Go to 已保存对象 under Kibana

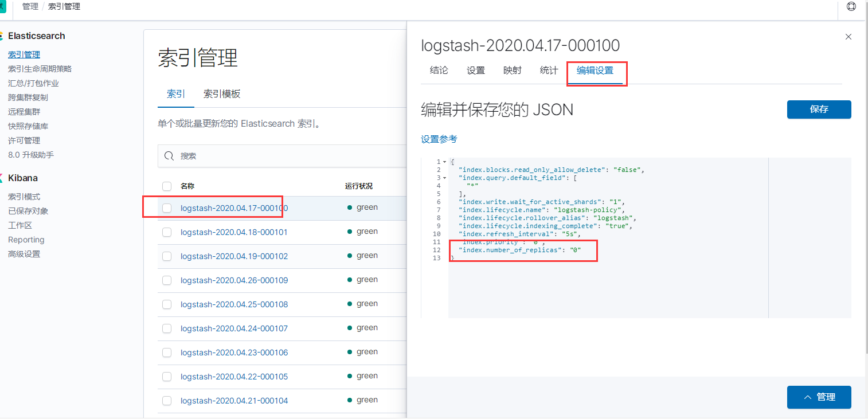[x=28, y=211]
